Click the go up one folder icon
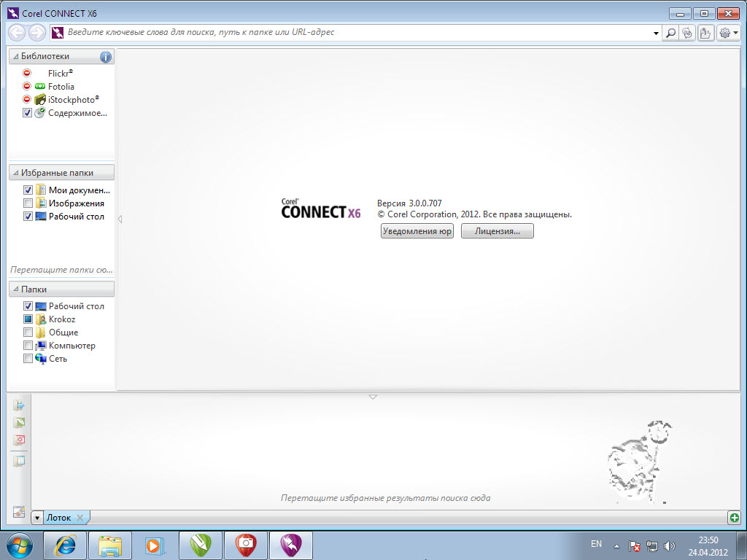Image resolution: width=747 pixels, height=560 pixels. click(705, 33)
